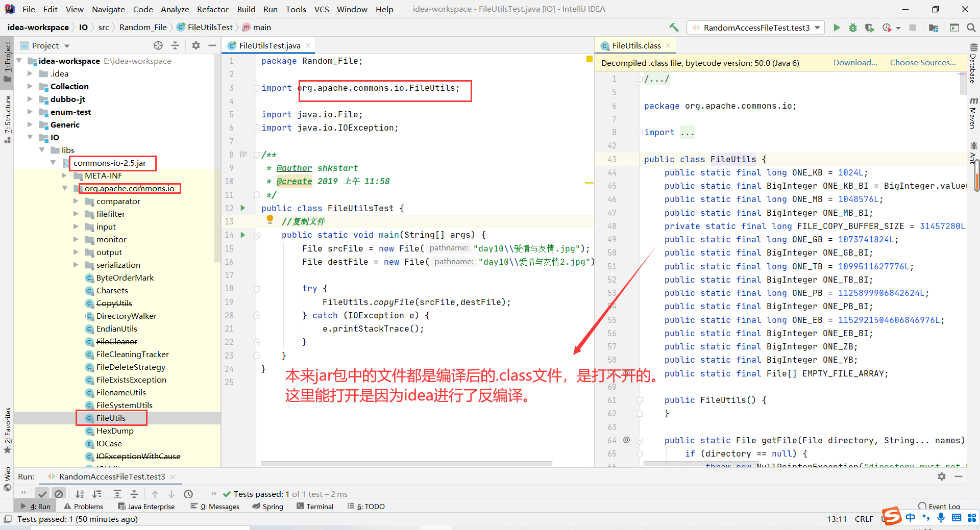Click CRLF line separator in status bar
Image resolution: width=980 pixels, height=530 pixels.
coord(864,519)
